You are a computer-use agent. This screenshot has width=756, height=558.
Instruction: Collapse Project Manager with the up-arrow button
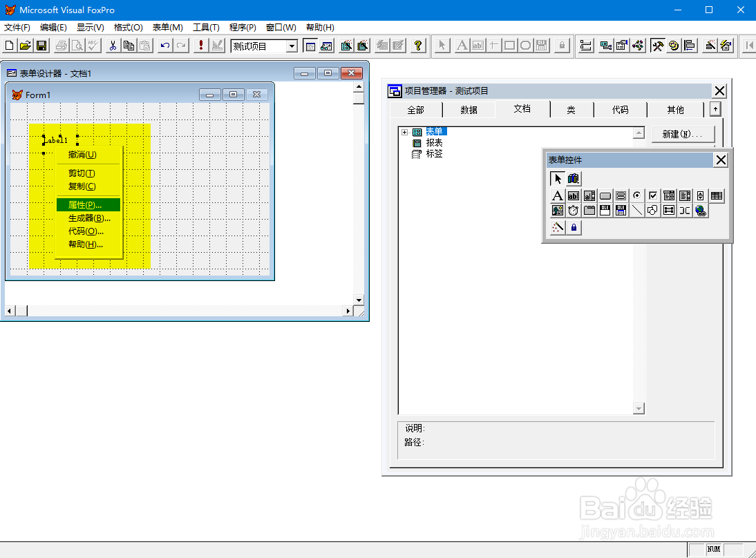pyautogui.click(x=715, y=109)
